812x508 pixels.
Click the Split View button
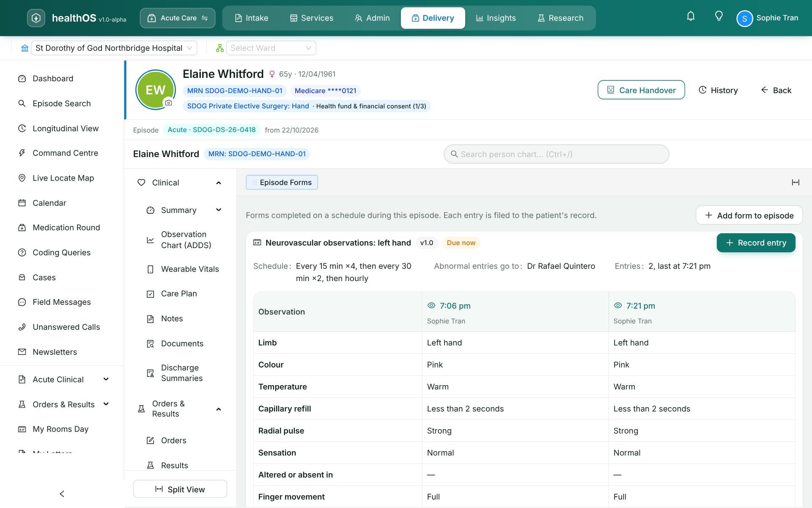pos(180,489)
